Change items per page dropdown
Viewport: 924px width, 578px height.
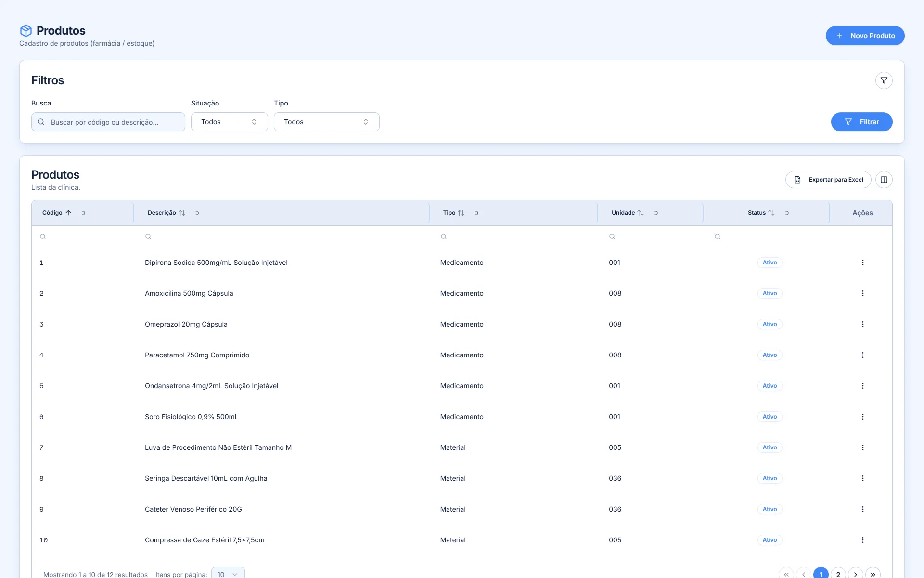(228, 574)
